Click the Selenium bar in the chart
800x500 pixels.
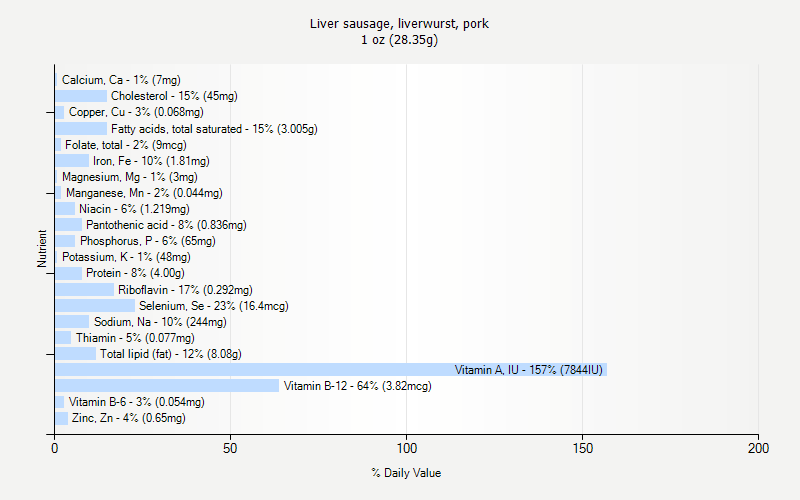click(x=95, y=306)
